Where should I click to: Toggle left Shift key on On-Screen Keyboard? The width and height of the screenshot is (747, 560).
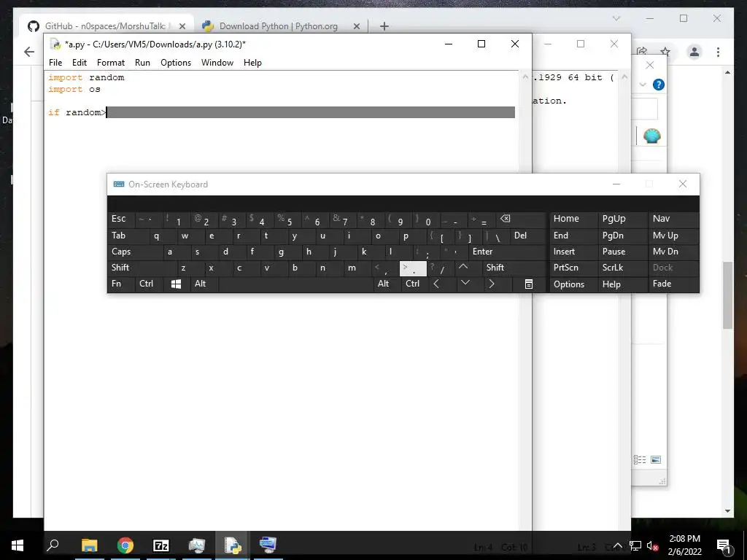click(x=142, y=268)
